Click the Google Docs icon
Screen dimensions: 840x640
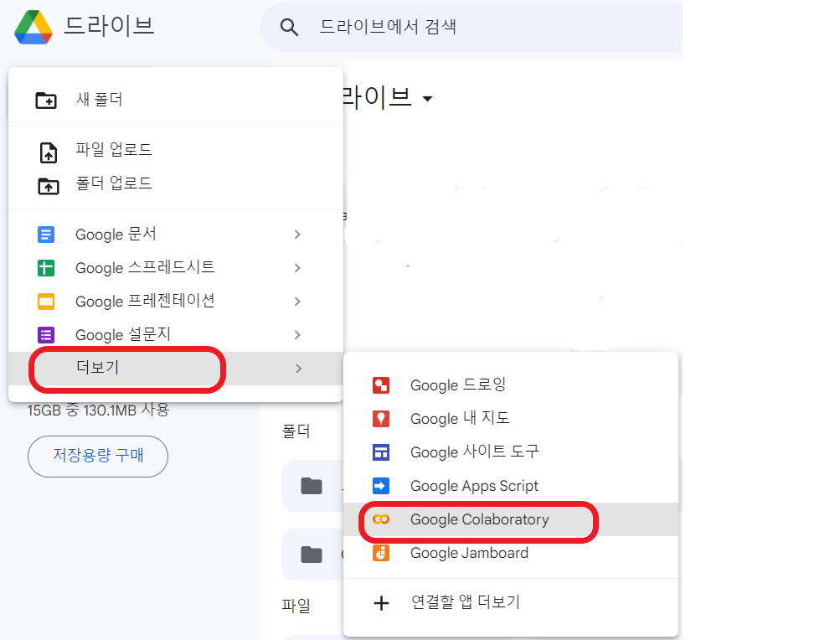click(46, 235)
